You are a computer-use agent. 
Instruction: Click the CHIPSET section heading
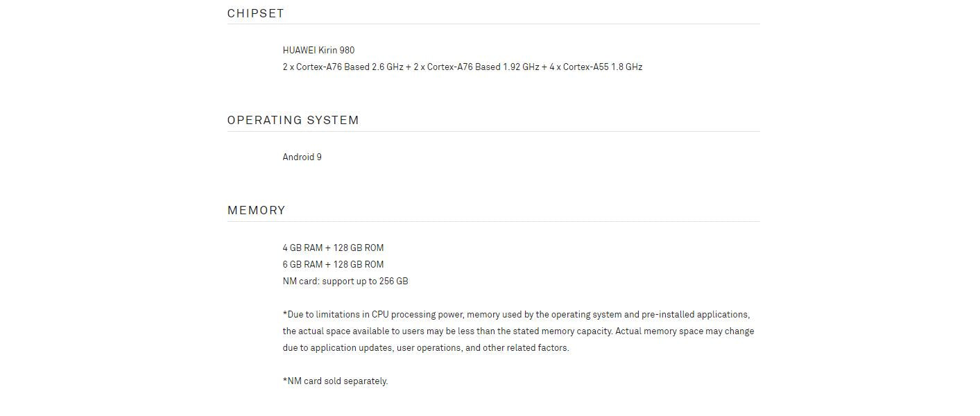point(256,13)
